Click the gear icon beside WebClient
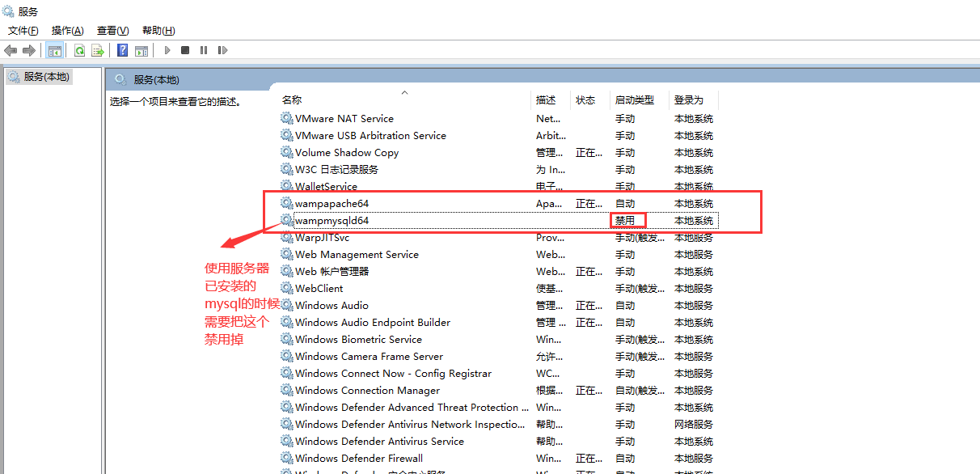Image resolution: width=980 pixels, height=474 pixels. click(x=287, y=288)
